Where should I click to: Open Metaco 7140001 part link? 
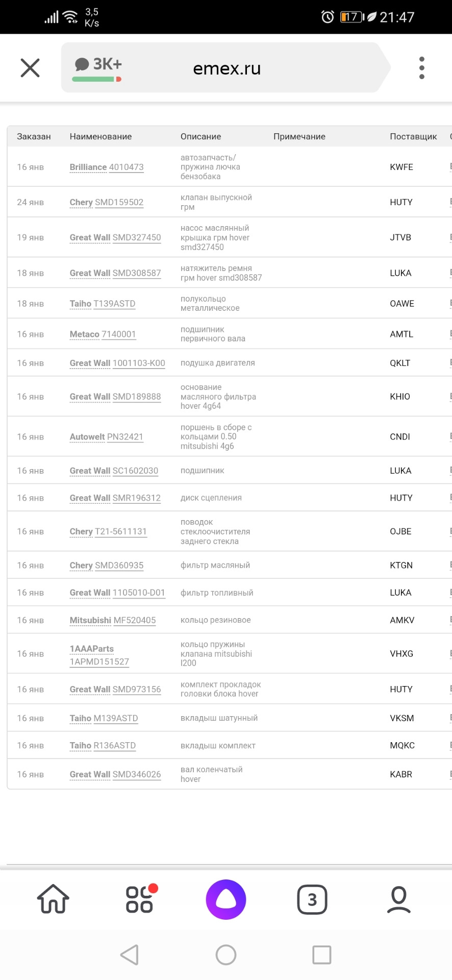[x=103, y=334]
